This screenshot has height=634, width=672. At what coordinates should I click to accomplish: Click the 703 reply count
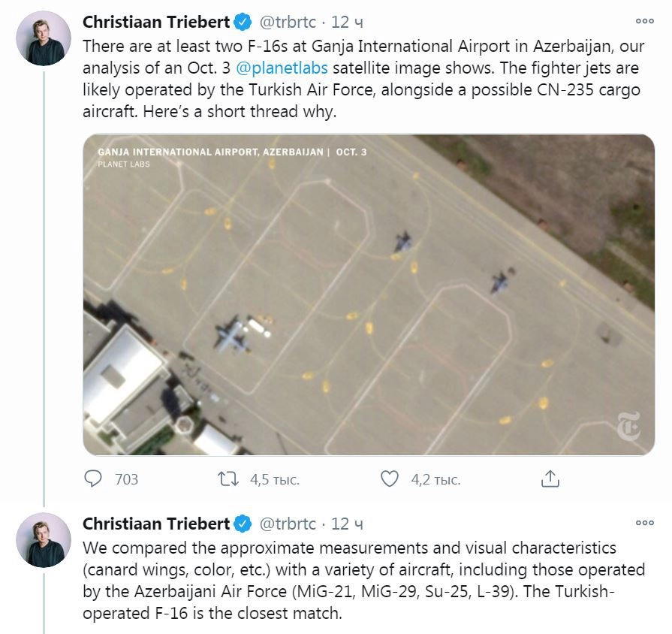click(126, 479)
